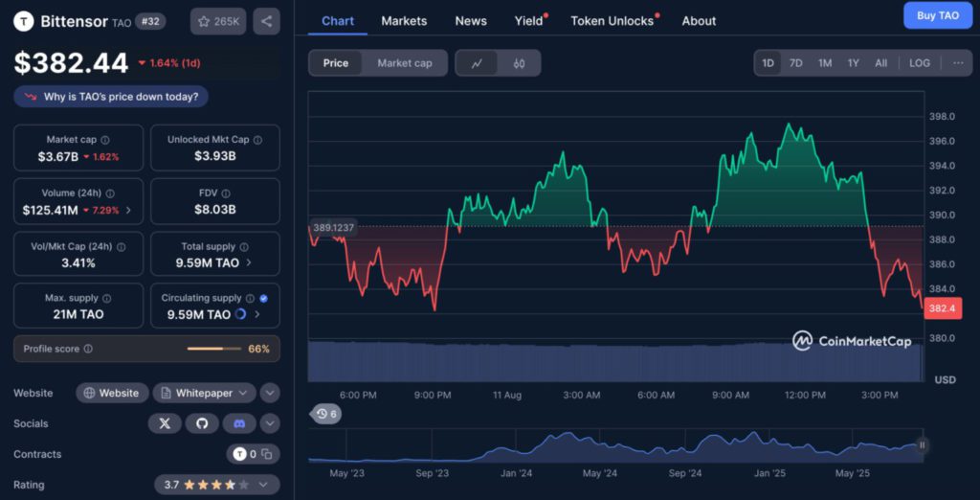Open the X (Twitter) social link
Image resolution: width=980 pixels, height=500 pixels.
165,423
